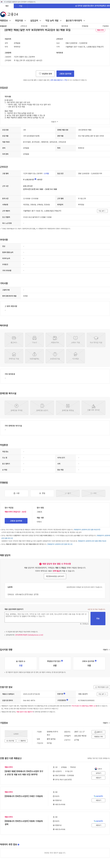110x868 pixels.
Task: Click the 고용24 logo
Action: click(9, 14)
